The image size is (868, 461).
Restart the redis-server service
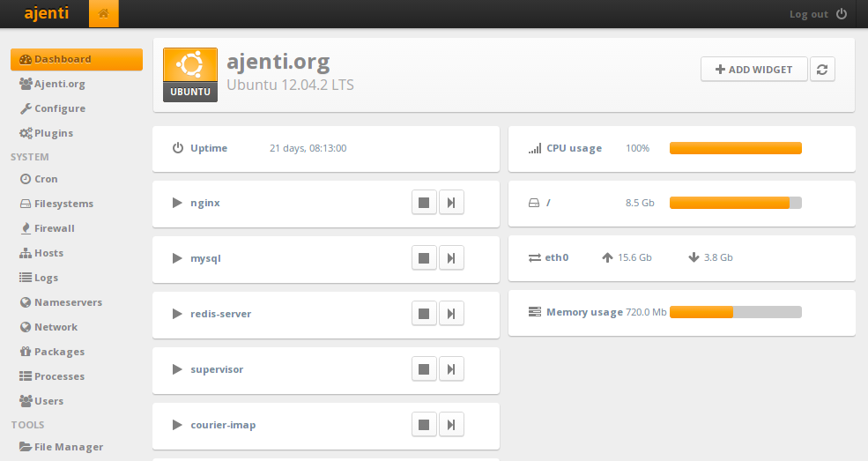[x=451, y=314]
